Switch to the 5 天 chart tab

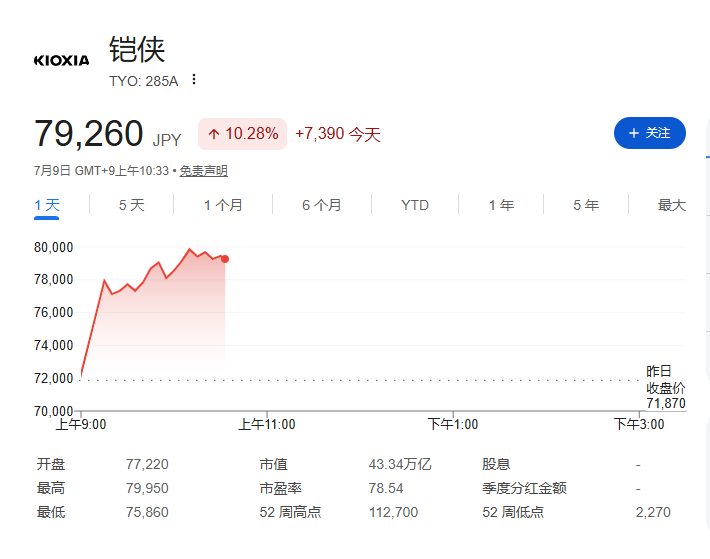131,205
